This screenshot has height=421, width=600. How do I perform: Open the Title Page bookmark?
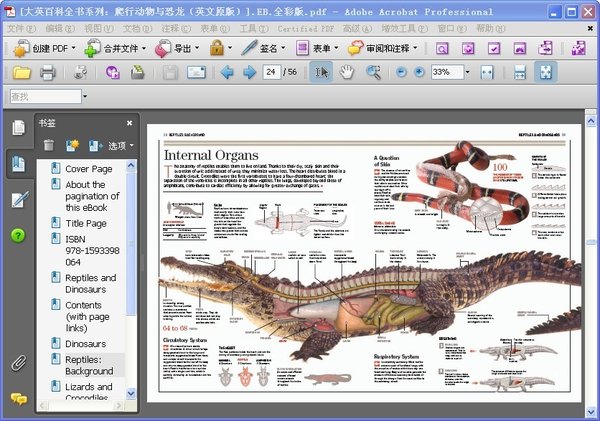tap(86, 223)
